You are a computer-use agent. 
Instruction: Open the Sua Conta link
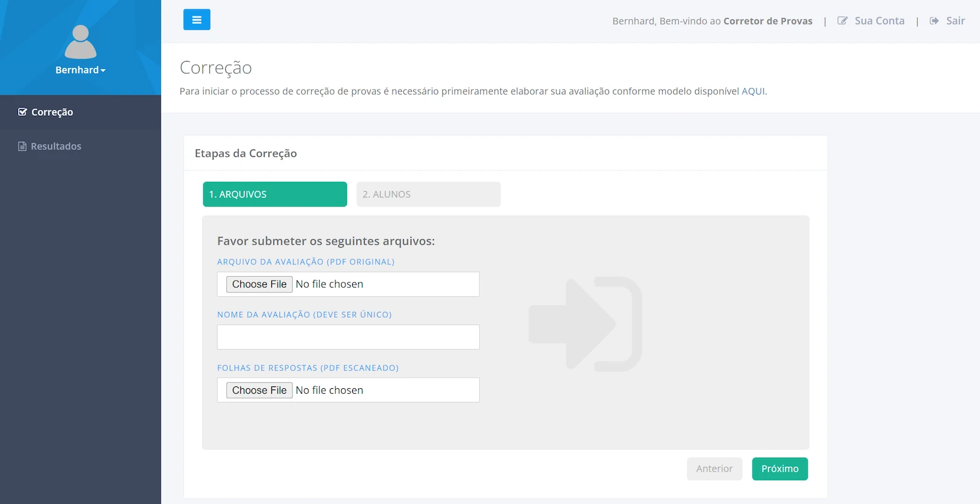click(879, 21)
